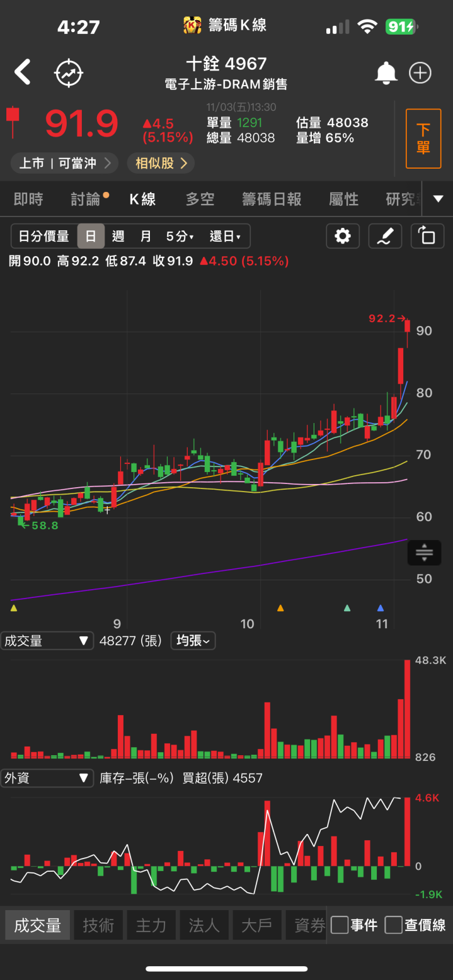Tap the 92.2 high price label
Screen dimensions: 453x980
382,319
